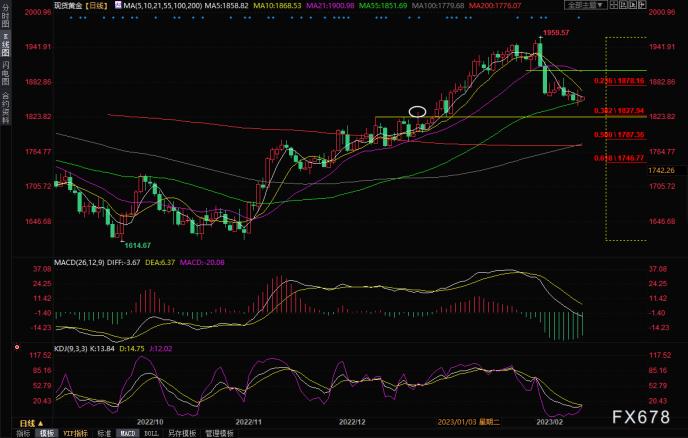Click the MACD:-20.08 value
This screenshot has height=438, width=688.
(202, 262)
